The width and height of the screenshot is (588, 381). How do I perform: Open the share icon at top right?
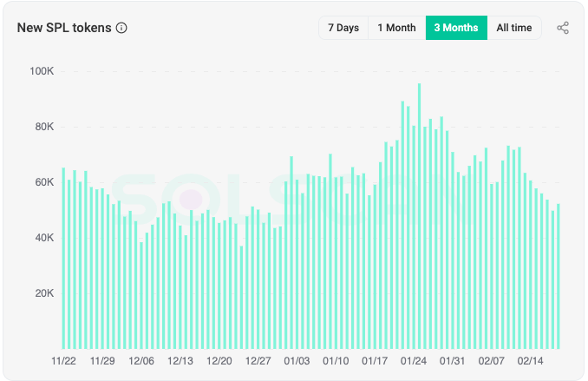pyautogui.click(x=563, y=28)
